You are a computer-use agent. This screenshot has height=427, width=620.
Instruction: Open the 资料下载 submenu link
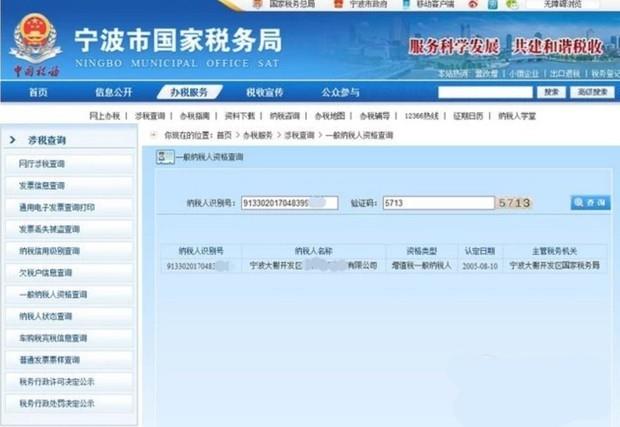click(x=240, y=116)
